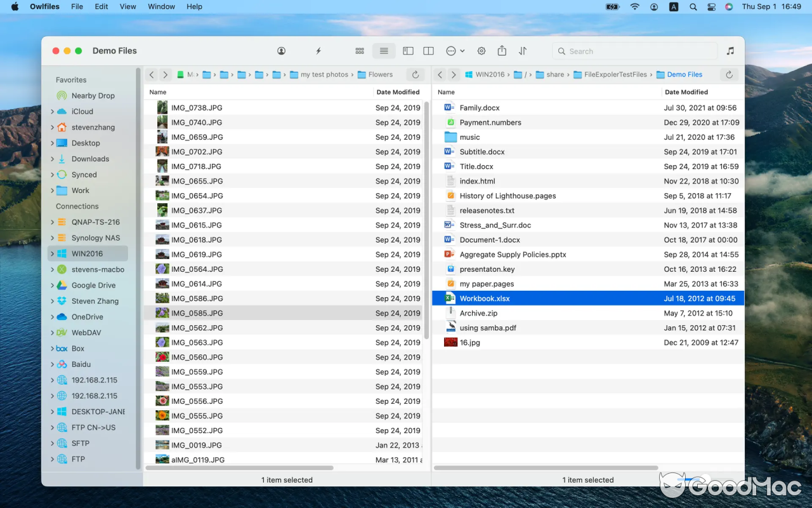The height and width of the screenshot is (508, 812).
Task: Open the Owlfiles application menu
Action: tap(44, 7)
